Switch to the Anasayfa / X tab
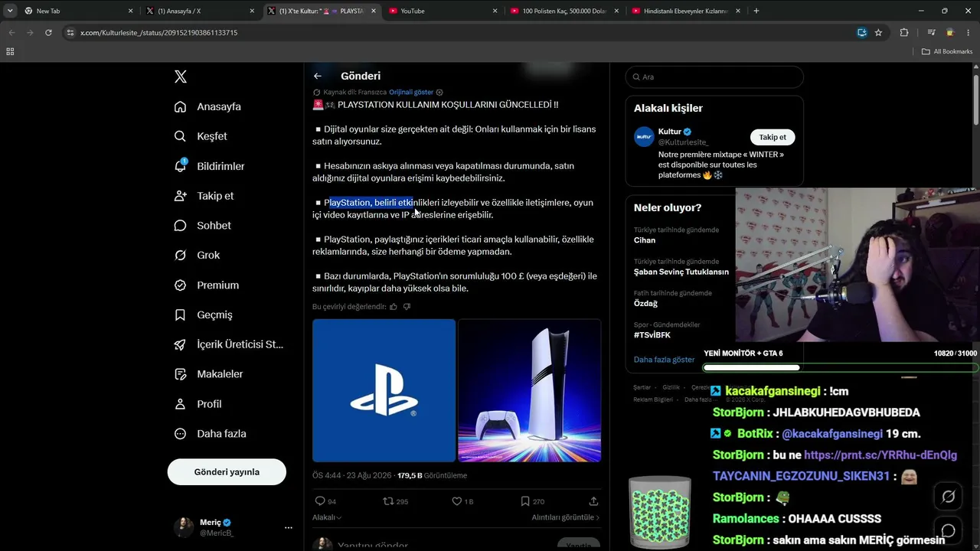 pyautogui.click(x=200, y=11)
